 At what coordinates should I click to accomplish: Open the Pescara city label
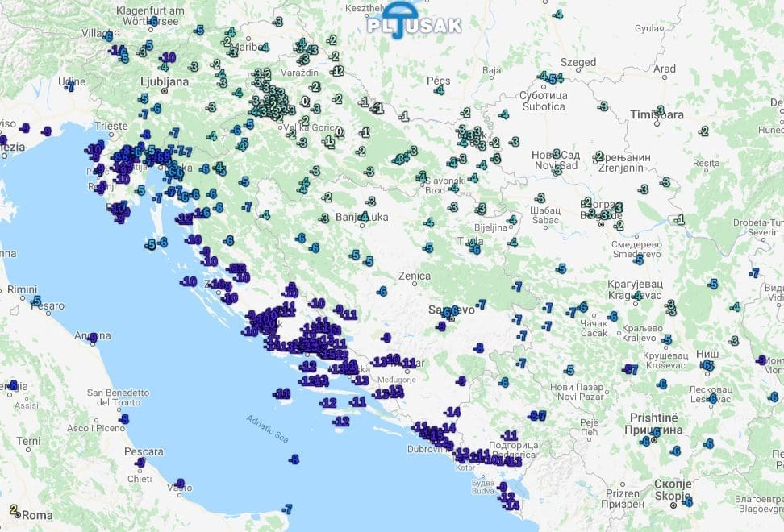pos(144,451)
